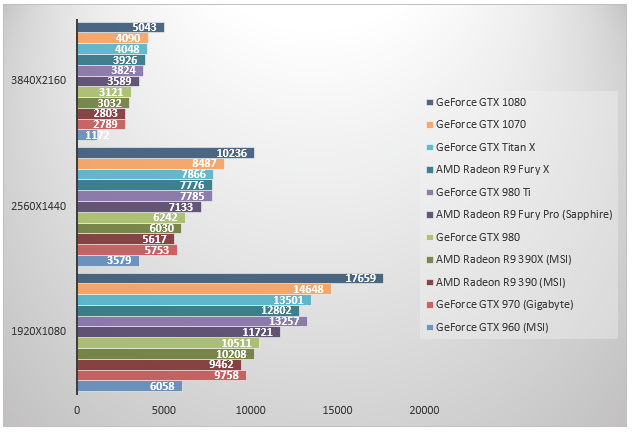Click the data label 3589

119,81
